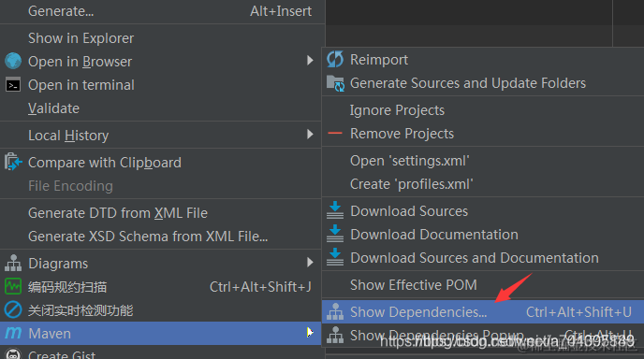Screen dimensions: 644x359
Task: Click the red minus Remove Projects icon
Action: (335, 134)
